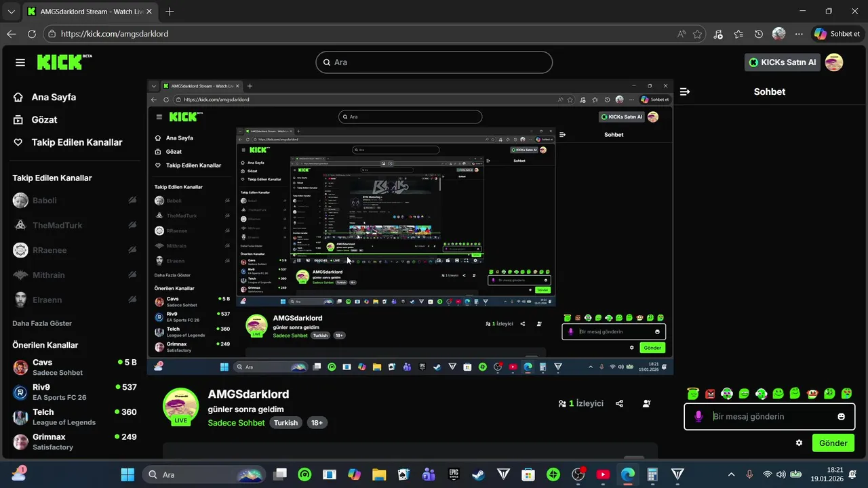
Task: Toggle notifications for Mithrain channel
Action: pos(132,275)
